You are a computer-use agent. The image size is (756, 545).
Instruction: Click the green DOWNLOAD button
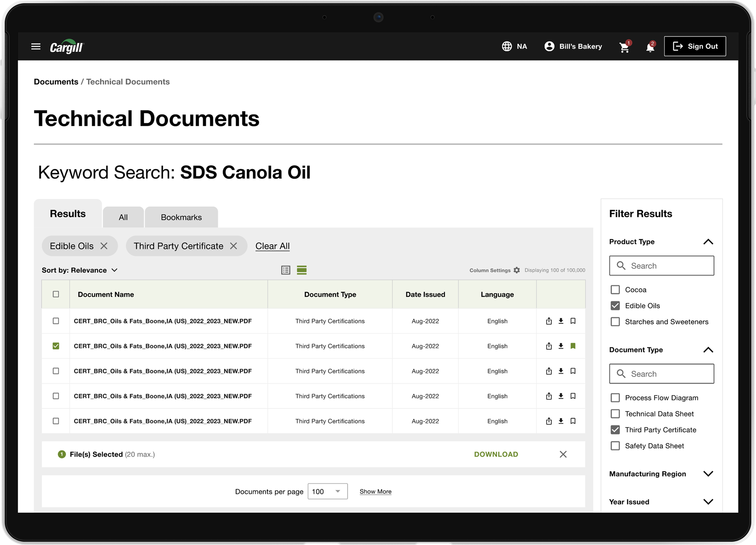496,454
